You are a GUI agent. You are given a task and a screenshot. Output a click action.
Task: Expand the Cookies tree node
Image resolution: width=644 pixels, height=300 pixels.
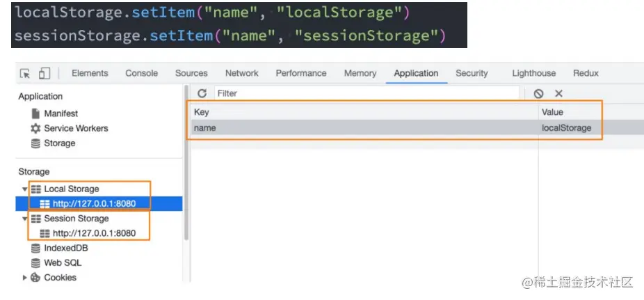coord(25,278)
